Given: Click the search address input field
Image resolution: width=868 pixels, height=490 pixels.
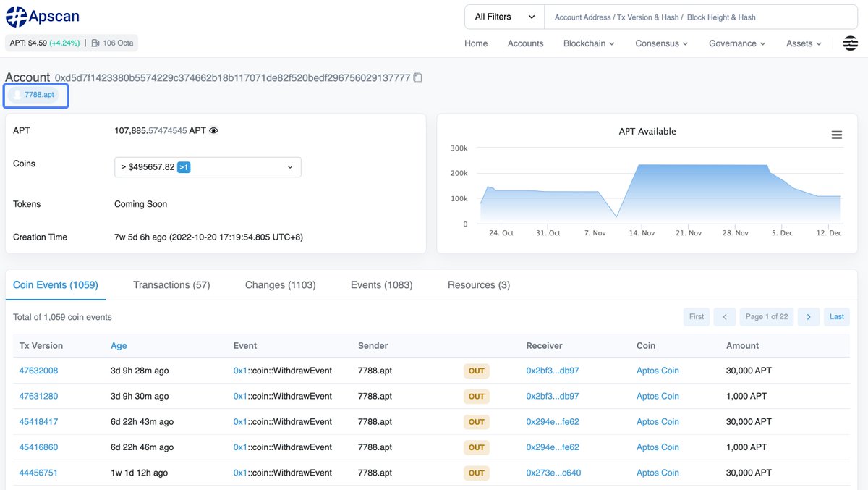Looking at the screenshot, I should click(x=701, y=17).
